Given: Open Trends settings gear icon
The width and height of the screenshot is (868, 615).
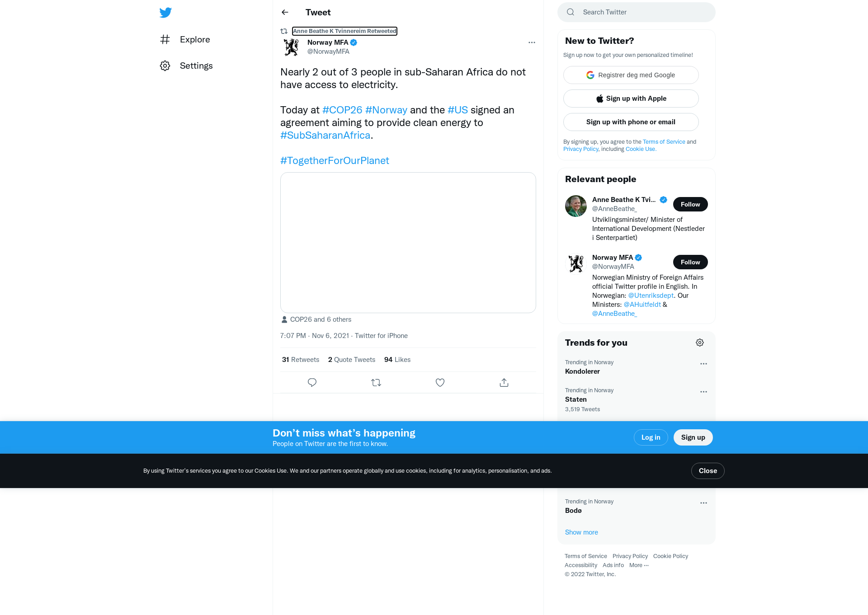Looking at the screenshot, I should (x=700, y=343).
